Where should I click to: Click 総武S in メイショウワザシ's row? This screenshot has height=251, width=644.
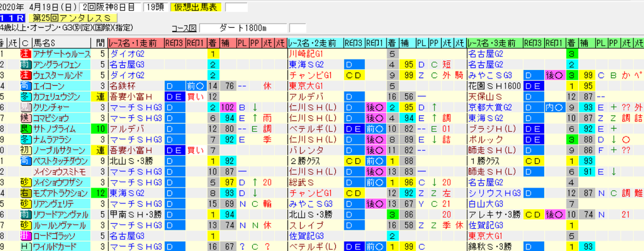[301, 182]
